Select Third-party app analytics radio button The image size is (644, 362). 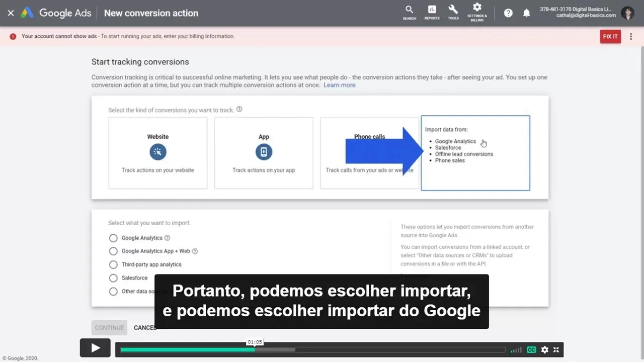[113, 264]
